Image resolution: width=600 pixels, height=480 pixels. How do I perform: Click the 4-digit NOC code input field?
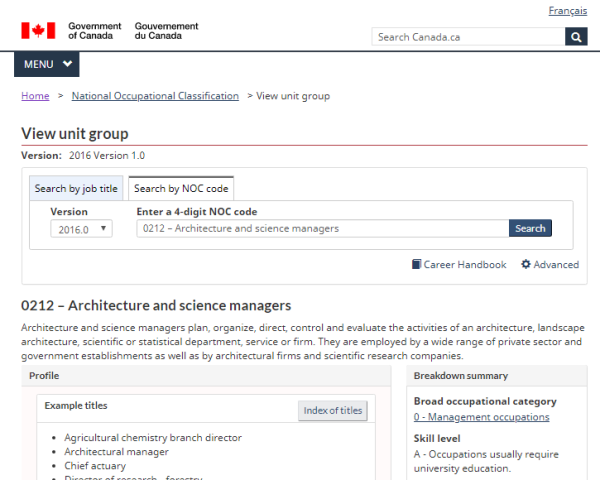coord(323,229)
